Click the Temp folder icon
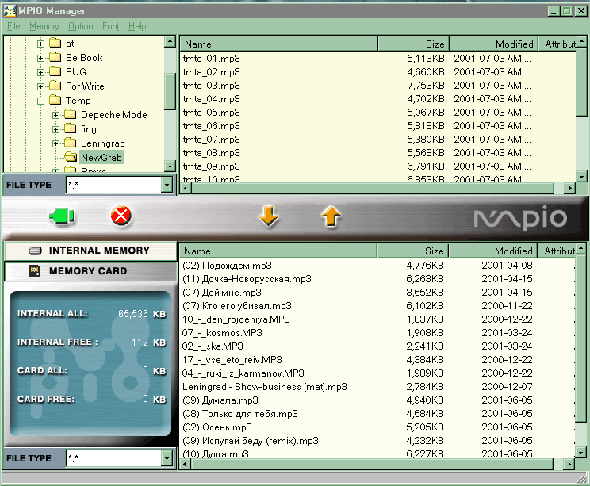590x486 pixels. click(x=55, y=100)
